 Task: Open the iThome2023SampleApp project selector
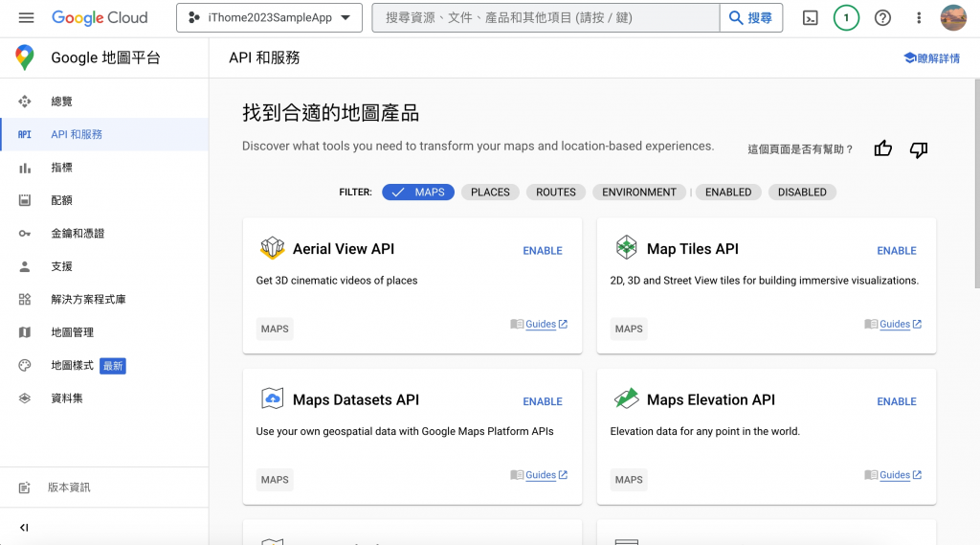269,17
